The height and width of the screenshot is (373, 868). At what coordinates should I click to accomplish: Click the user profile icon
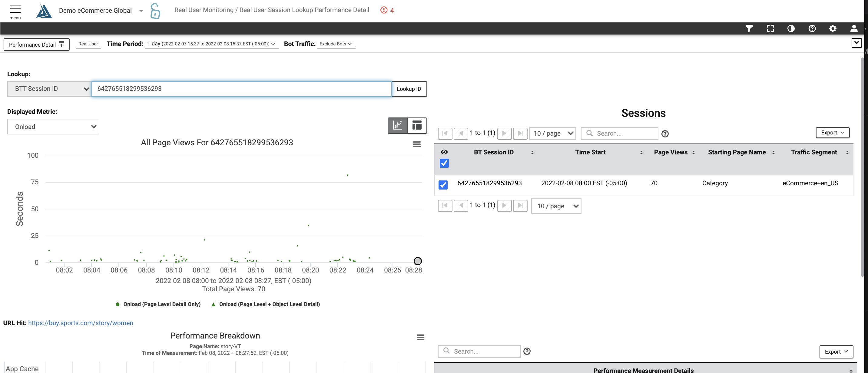(x=854, y=29)
